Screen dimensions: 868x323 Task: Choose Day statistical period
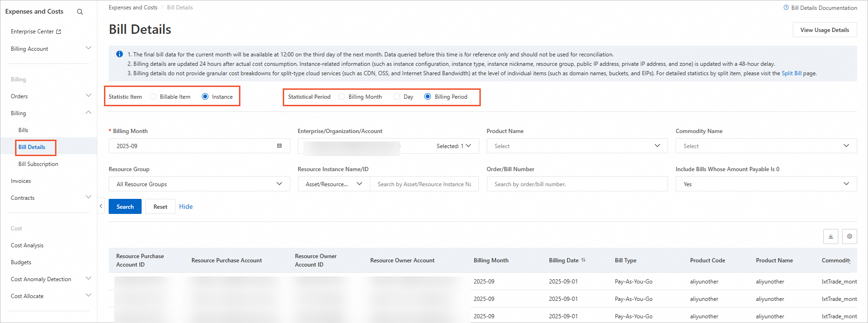click(397, 96)
